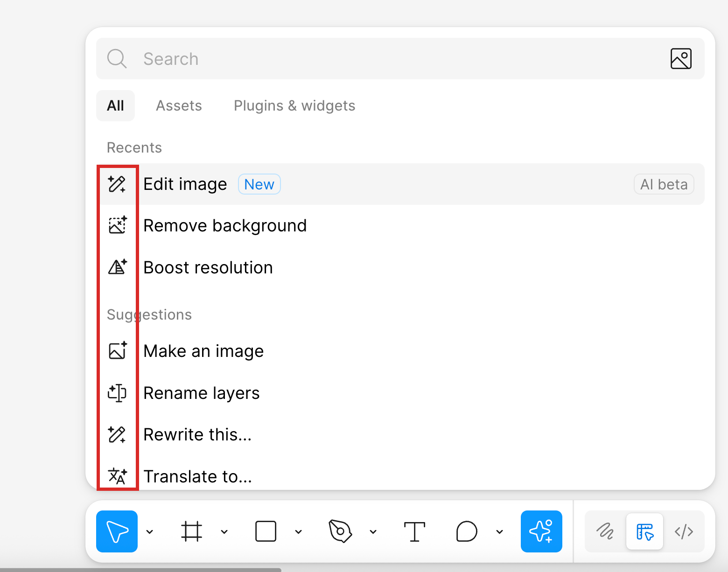Viewport: 728px width, 572px height.
Task: Click the Rewrite this wand icon
Action: point(117,434)
